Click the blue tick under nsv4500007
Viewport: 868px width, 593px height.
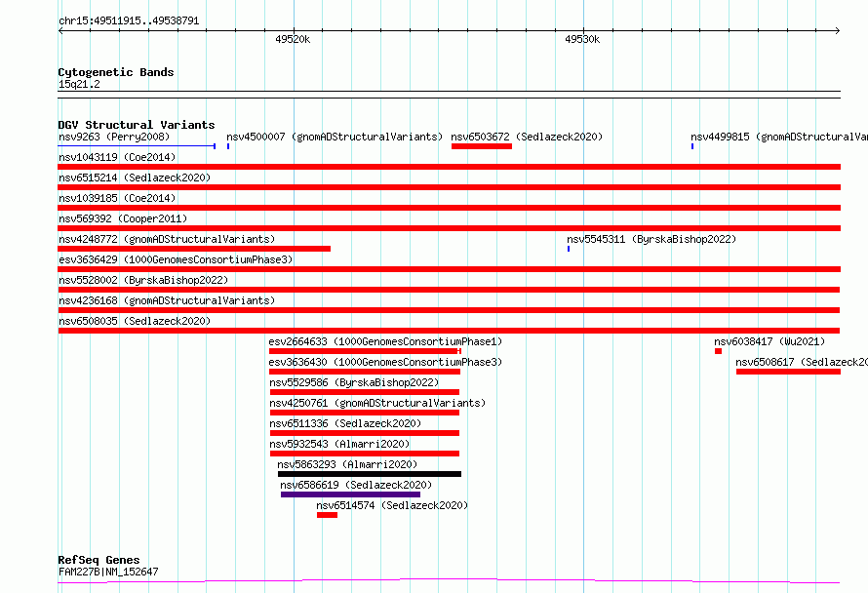click(x=228, y=146)
